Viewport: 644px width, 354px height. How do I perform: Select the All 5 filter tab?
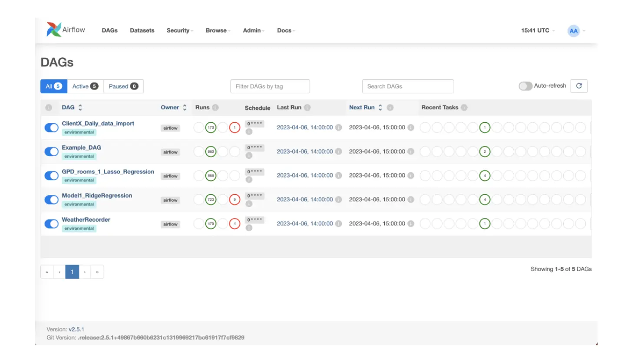tap(54, 86)
